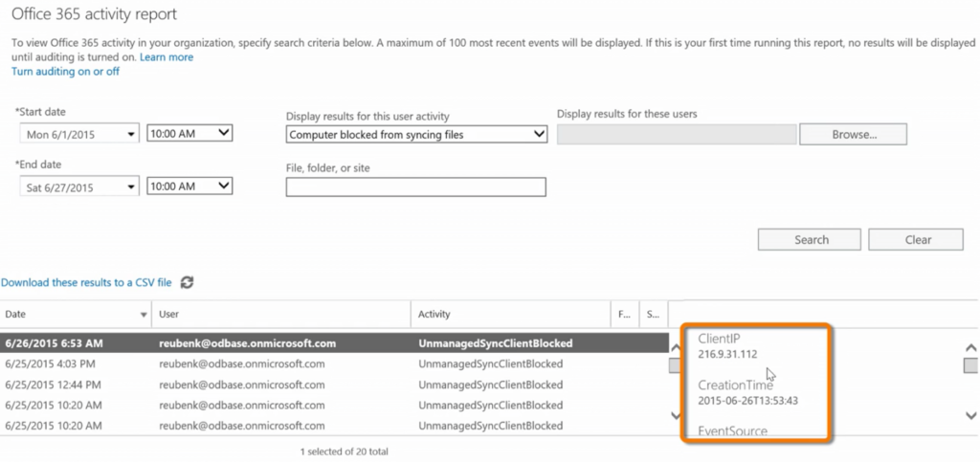Click the Activity column header
Viewport: 980px width, 462px height.
511,314
